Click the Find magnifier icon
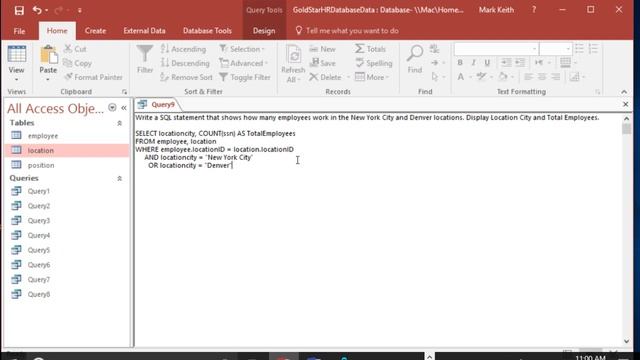The width and height of the screenshot is (640, 360). pyautogui.click(x=415, y=54)
